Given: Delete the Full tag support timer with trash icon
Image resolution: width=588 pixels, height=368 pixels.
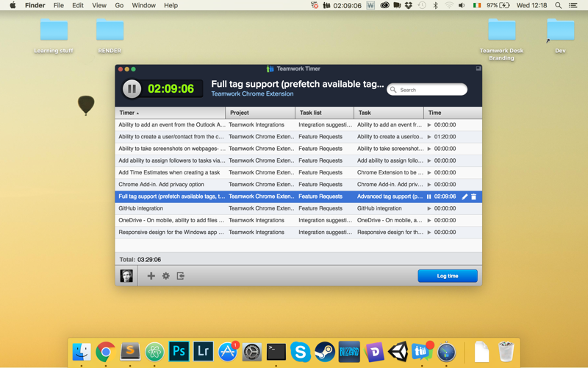Looking at the screenshot, I should [473, 197].
